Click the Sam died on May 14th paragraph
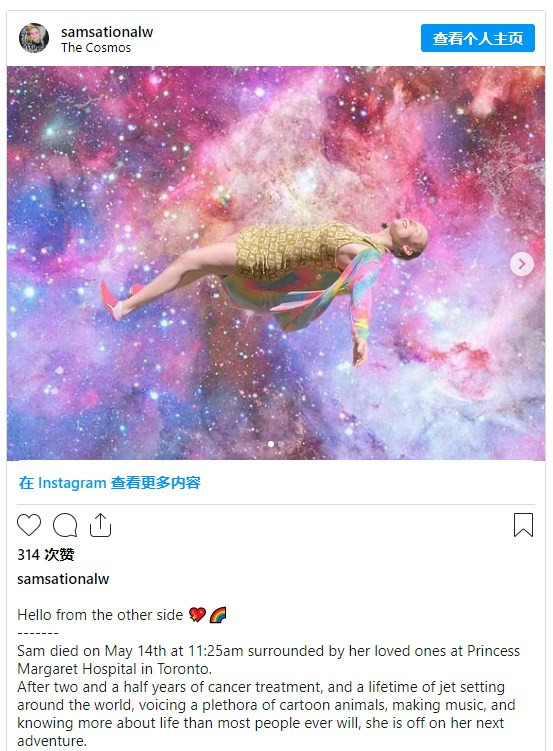Screen dimensions: 553x751 pyautogui.click(x=269, y=660)
